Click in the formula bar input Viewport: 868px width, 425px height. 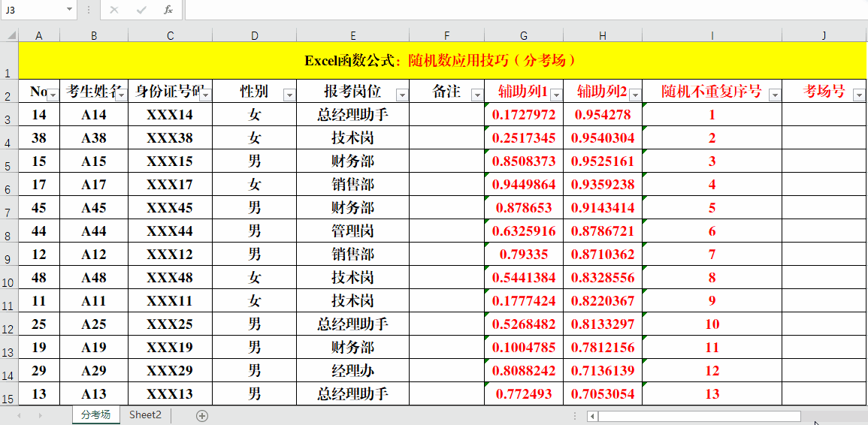click(526, 10)
